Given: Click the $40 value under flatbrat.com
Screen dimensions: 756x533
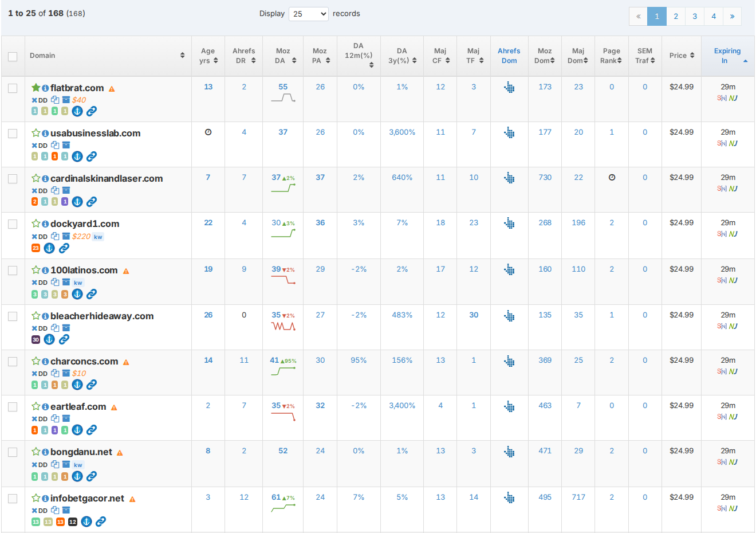Looking at the screenshot, I should pos(79,100).
